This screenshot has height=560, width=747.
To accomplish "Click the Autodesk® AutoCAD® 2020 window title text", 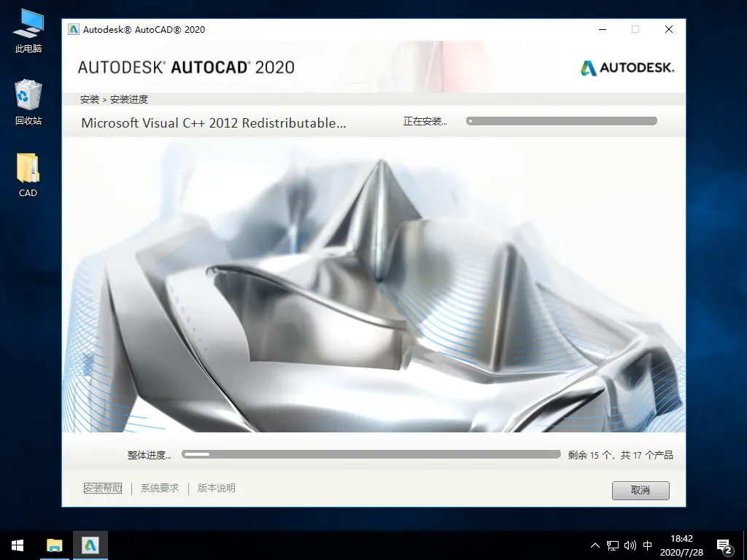I will (144, 29).
